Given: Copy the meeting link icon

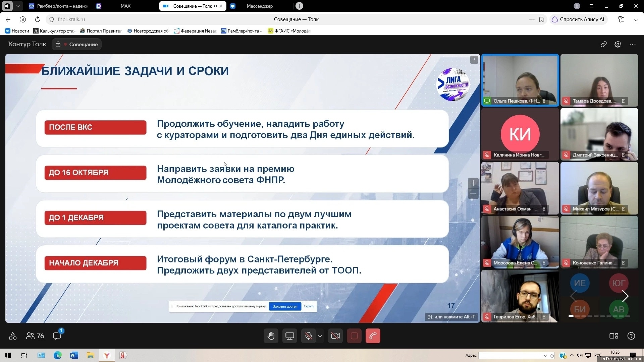Looking at the screenshot, I should click(604, 44).
